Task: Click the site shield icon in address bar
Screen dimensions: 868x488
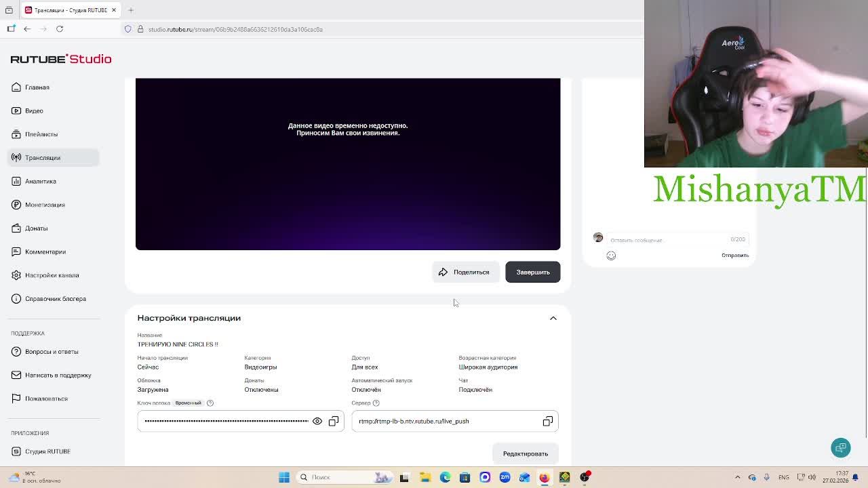Action: (x=128, y=29)
